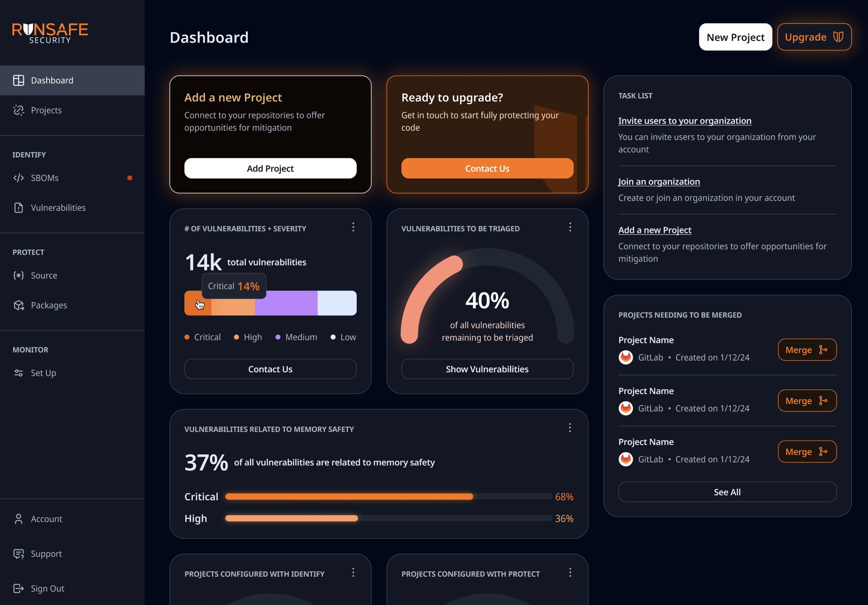Select Support menu item in sidebar
This screenshot has width=868, height=605.
coord(46,554)
